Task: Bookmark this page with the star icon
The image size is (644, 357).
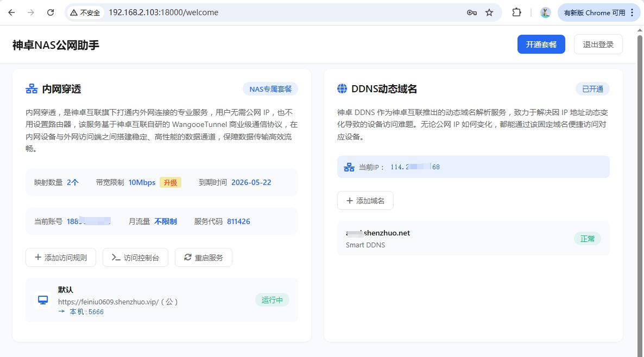Action: 489,12
